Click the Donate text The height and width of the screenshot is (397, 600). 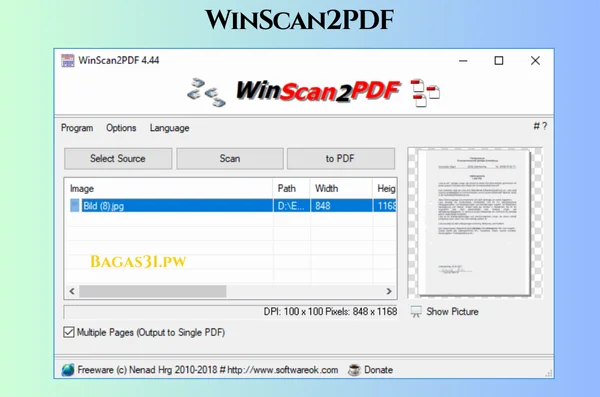pos(378,370)
